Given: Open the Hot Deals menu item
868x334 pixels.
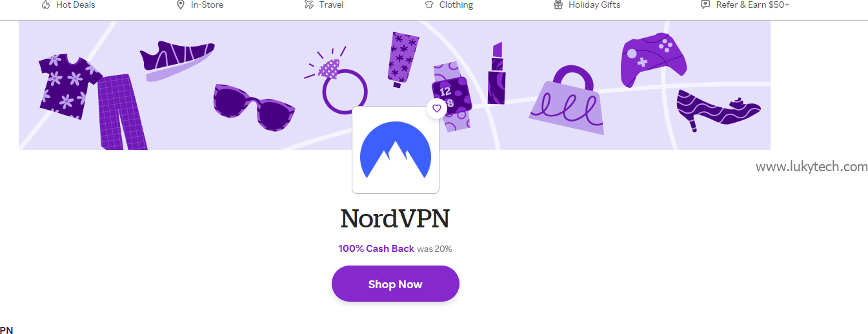Looking at the screenshot, I should (76, 5).
